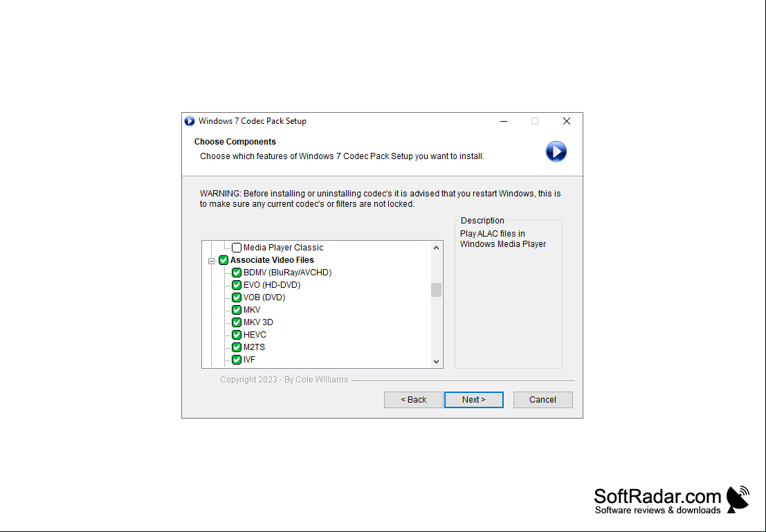Uncheck the M2TS checkbox
Viewport: 766px width, 532px height.
pos(237,347)
